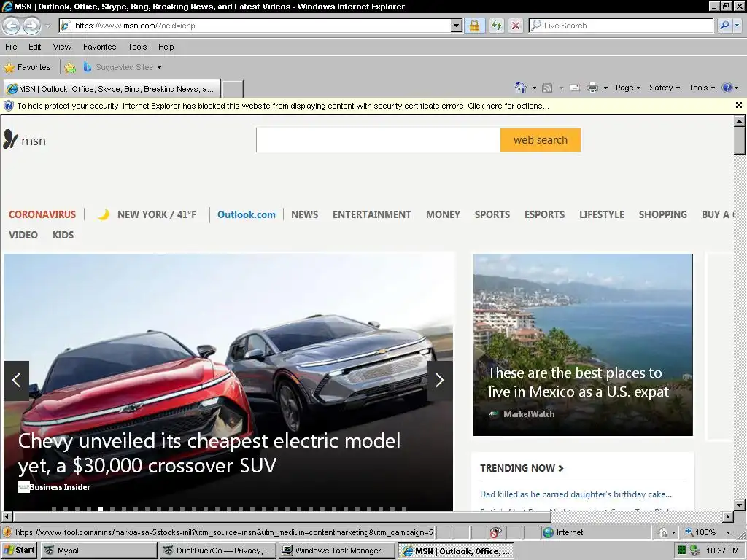
Task: Select the MSN browser tab
Action: [x=112, y=89]
